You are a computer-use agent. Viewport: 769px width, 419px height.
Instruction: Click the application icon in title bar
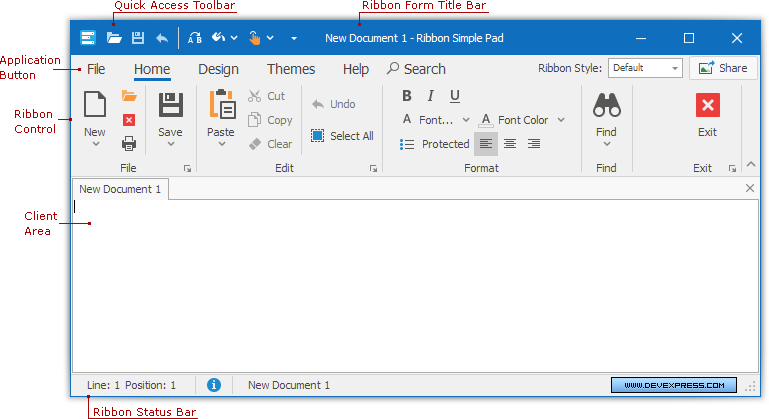tap(88, 38)
